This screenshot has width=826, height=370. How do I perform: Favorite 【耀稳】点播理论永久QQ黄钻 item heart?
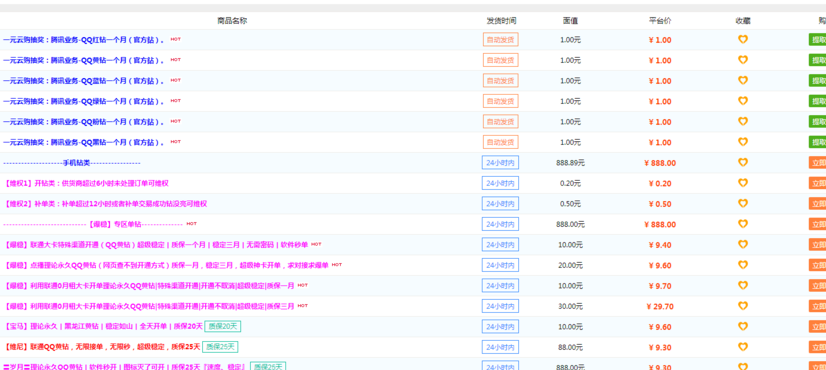pyautogui.click(x=743, y=265)
